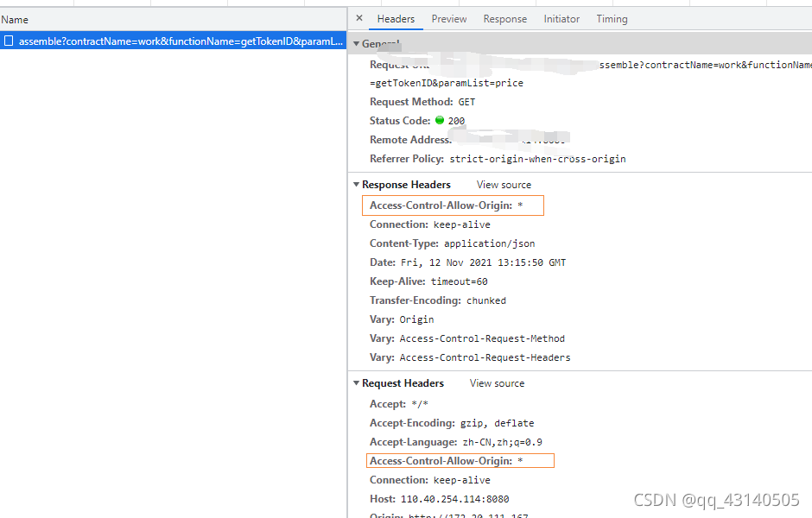Switch to the Initiator tab
Image resolution: width=812 pixels, height=518 pixels.
click(561, 19)
